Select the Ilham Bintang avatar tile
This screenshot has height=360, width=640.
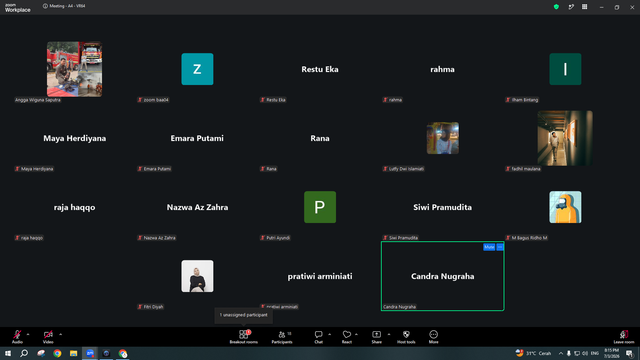pyautogui.click(x=565, y=69)
